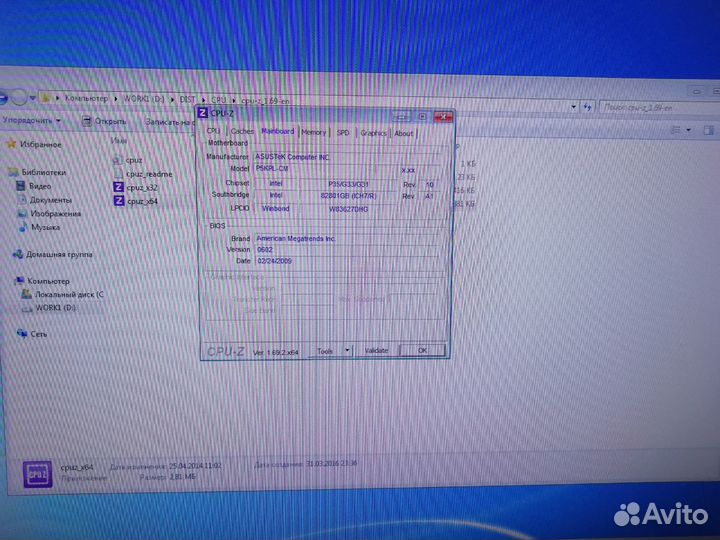Open the Музыка library

45,227
